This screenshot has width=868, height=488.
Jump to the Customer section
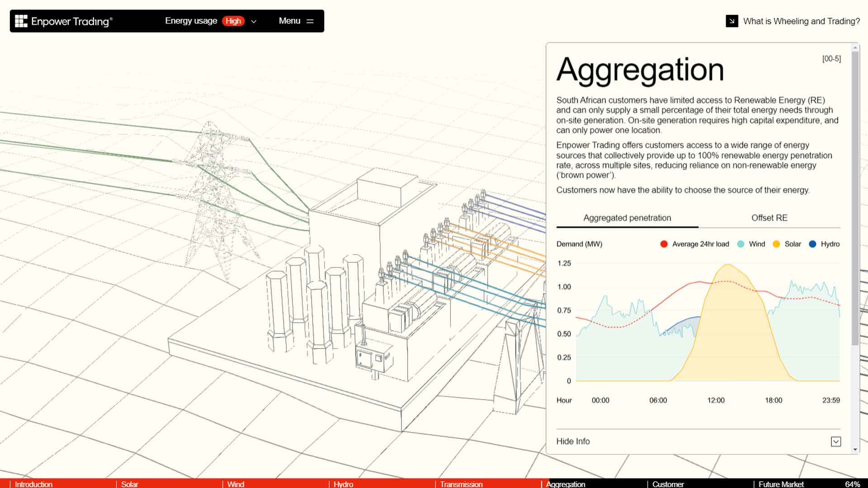(x=668, y=484)
